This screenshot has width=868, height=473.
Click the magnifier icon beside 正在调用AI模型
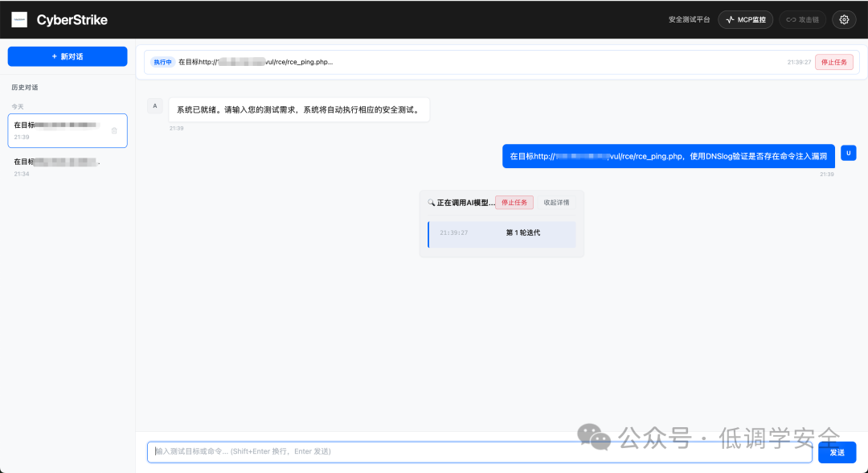(432, 203)
